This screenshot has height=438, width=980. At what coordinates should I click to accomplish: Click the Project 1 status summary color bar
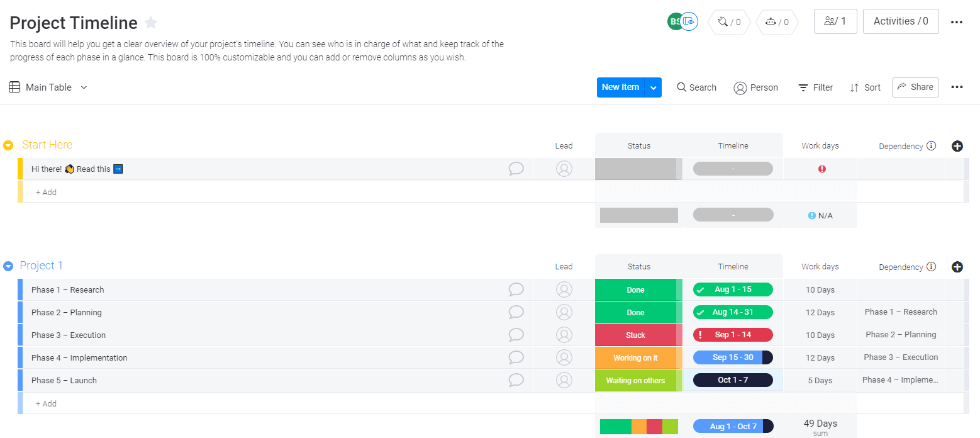[639, 427]
